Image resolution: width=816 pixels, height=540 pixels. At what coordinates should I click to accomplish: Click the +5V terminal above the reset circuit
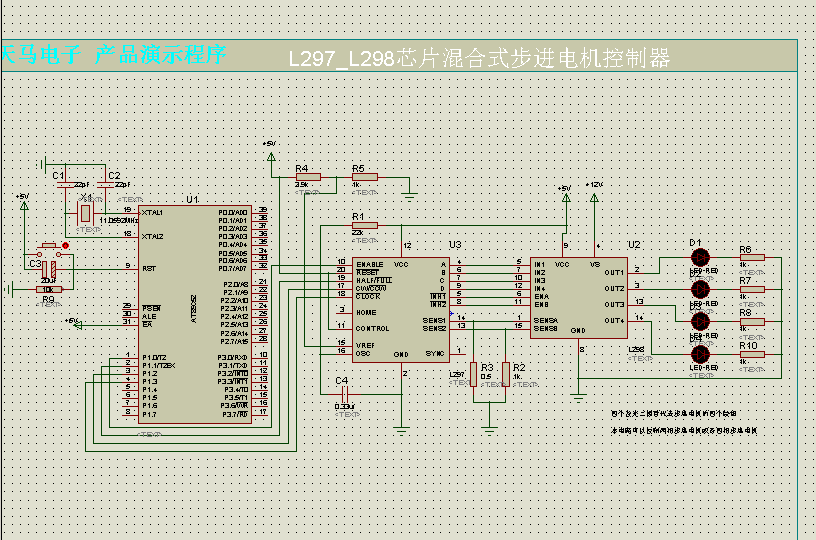[x=24, y=205]
